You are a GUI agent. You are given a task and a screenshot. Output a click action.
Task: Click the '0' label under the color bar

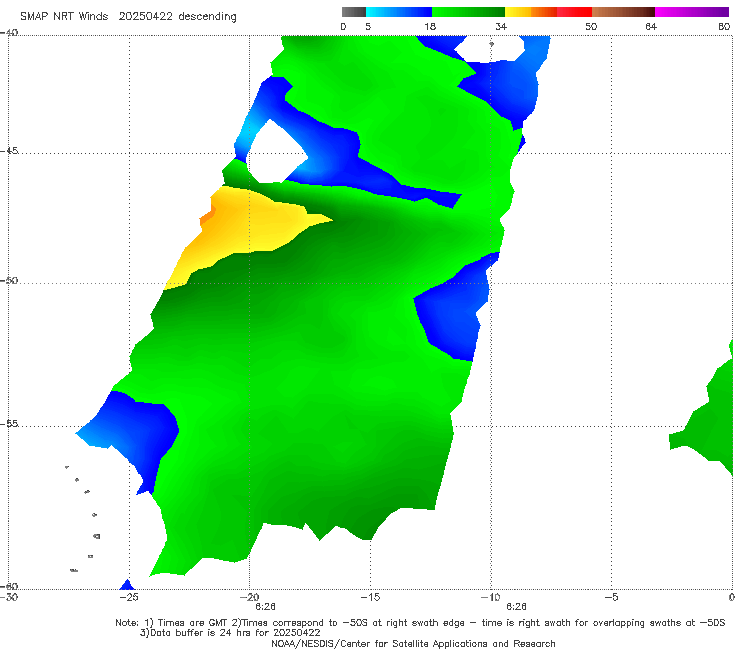343,26
